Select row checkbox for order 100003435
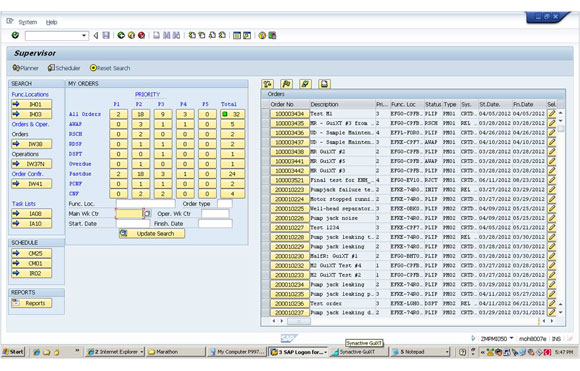580x371 pixels. [265, 123]
